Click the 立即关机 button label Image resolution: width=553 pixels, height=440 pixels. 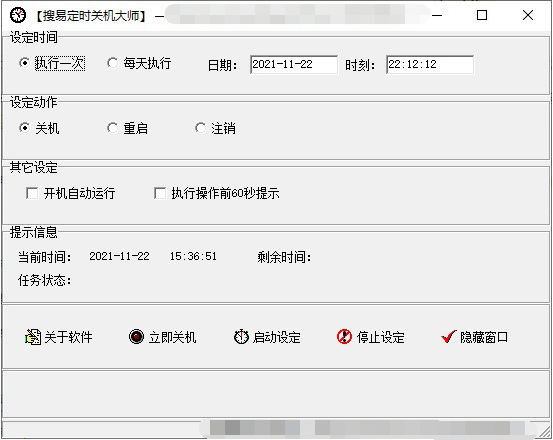172,337
